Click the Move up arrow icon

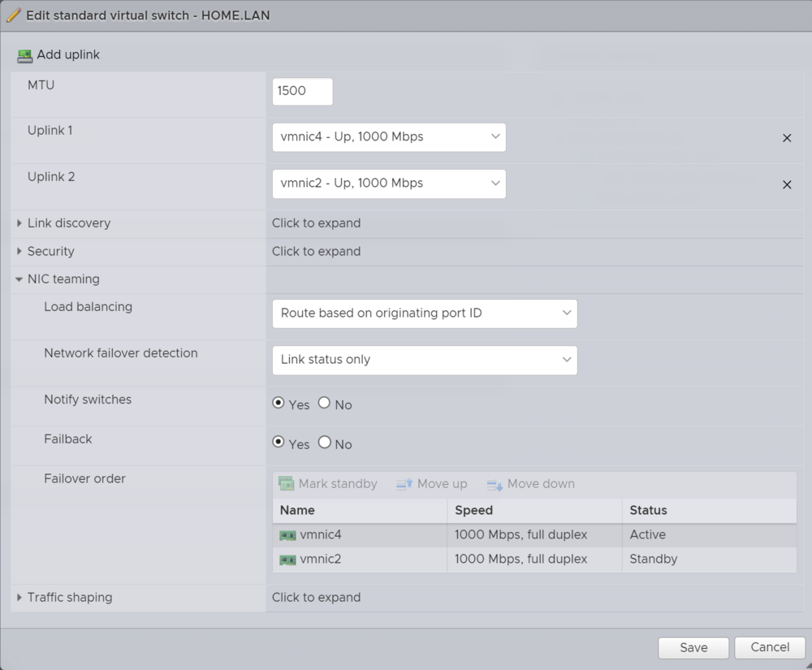(x=404, y=483)
